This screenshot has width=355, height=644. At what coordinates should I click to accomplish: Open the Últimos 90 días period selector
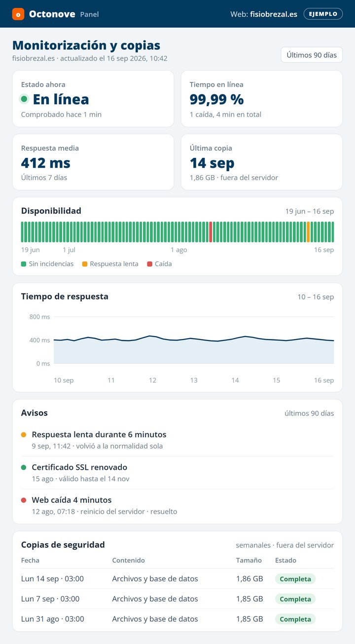312,55
